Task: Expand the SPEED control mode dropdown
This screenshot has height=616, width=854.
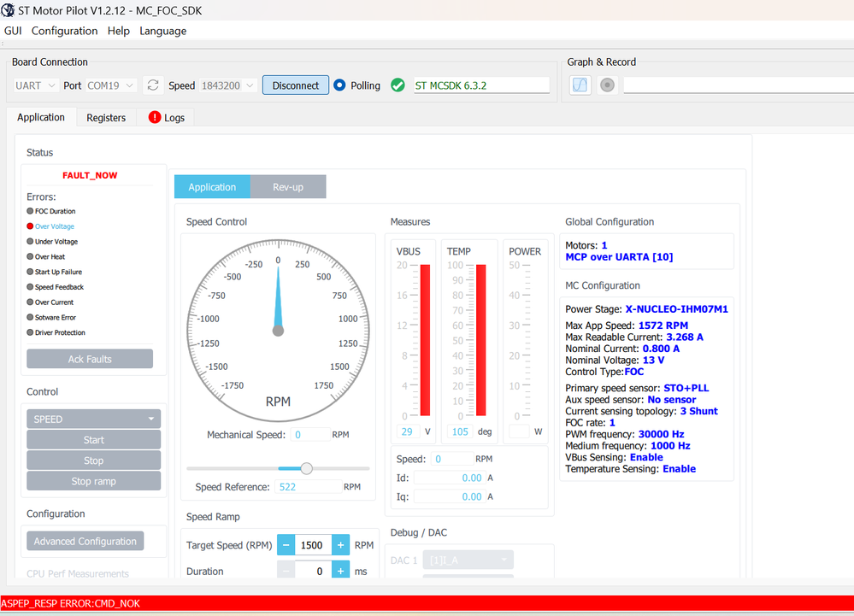Action: 94,419
